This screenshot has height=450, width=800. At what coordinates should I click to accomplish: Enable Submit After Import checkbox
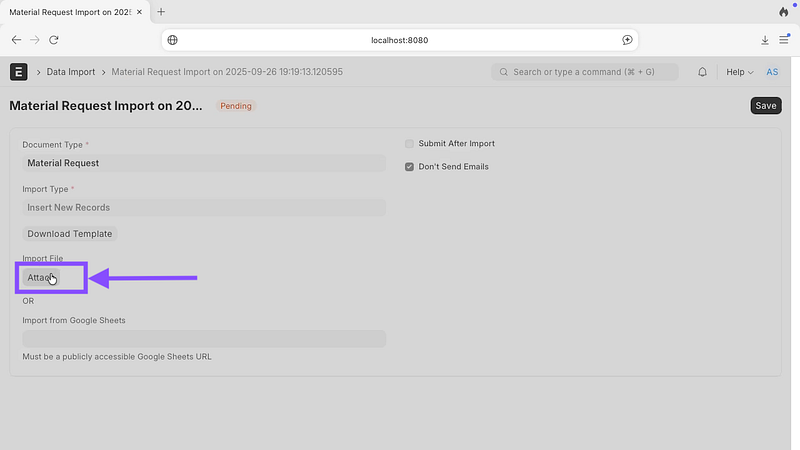pos(409,144)
